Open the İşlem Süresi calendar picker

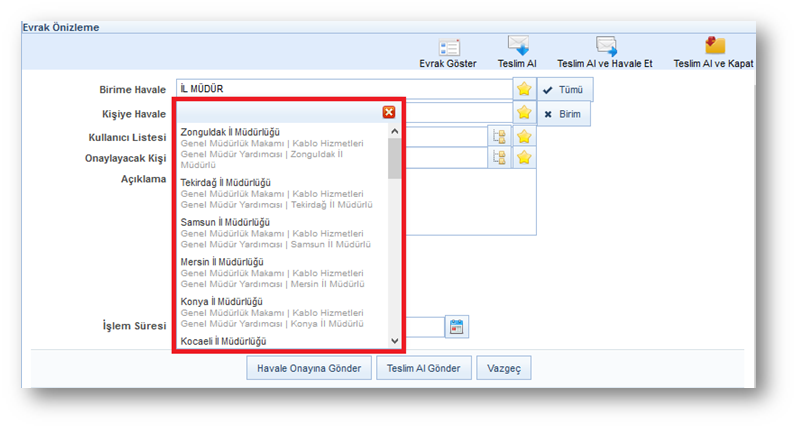456,327
